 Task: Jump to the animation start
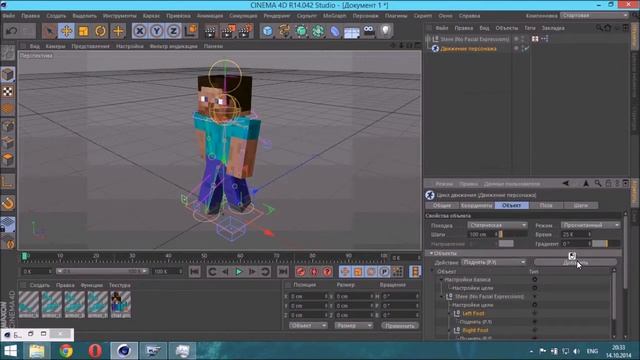click(x=195, y=271)
